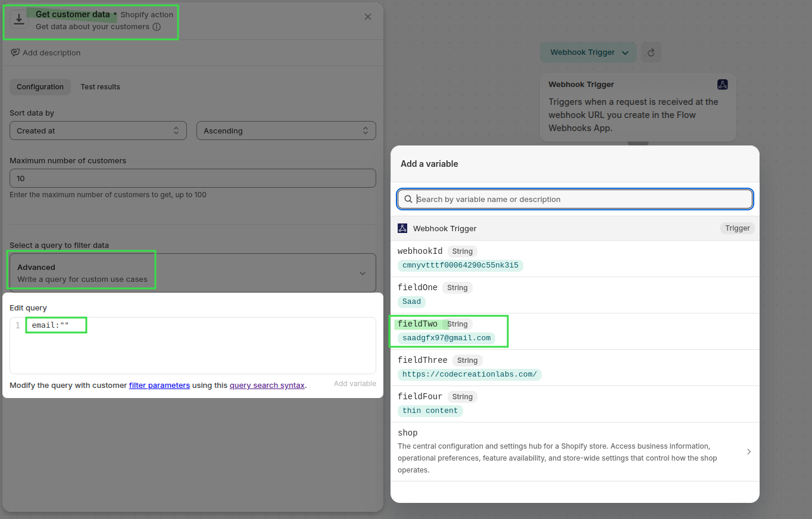Click the refresh icon next to Webhook Trigger
812x519 pixels.
651,52
